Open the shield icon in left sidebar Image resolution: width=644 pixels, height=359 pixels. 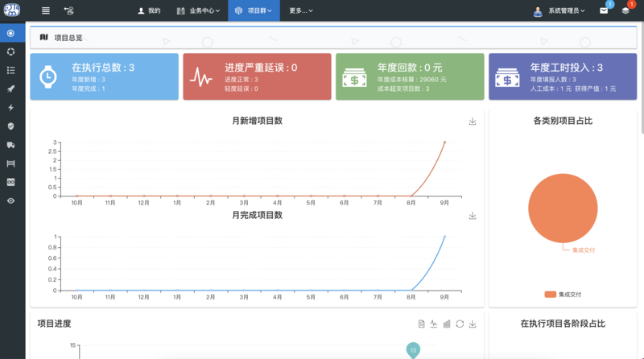[x=10, y=126]
